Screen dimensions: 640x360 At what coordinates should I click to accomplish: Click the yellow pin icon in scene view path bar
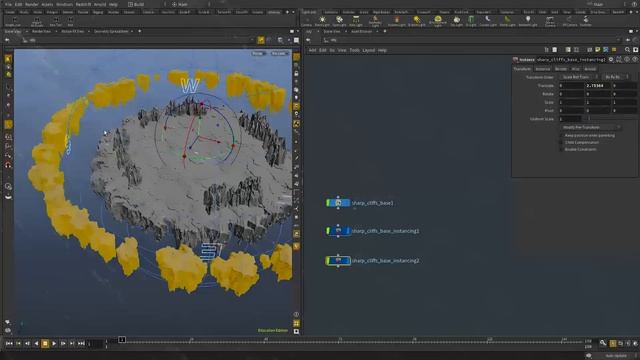(x=260, y=40)
